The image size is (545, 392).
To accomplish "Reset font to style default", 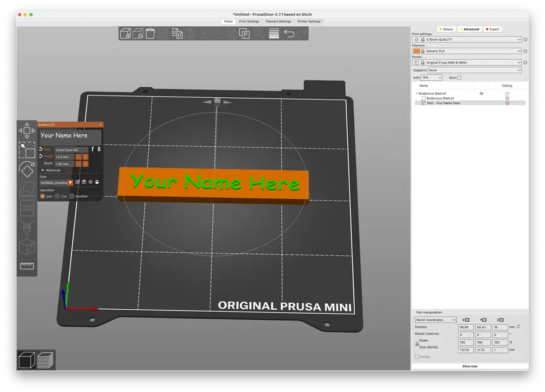I will 41,149.
